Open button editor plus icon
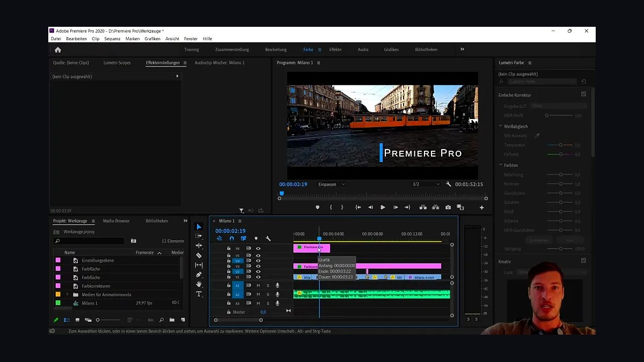Image resolution: width=644 pixels, height=362 pixels. (481, 208)
